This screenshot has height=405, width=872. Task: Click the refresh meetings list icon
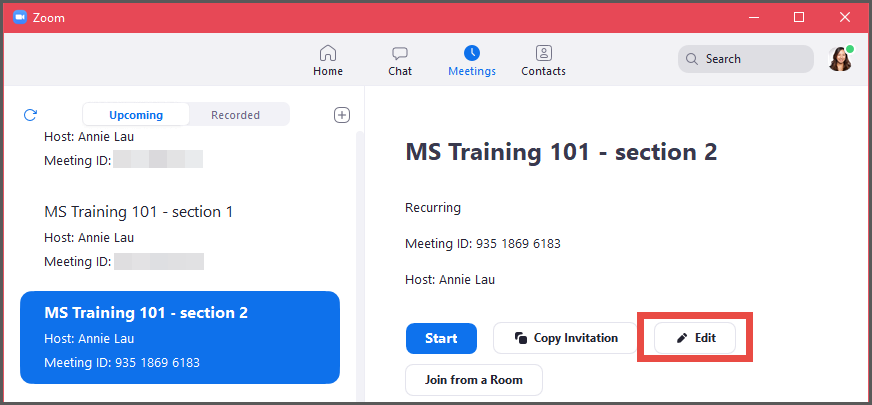pos(30,115)
